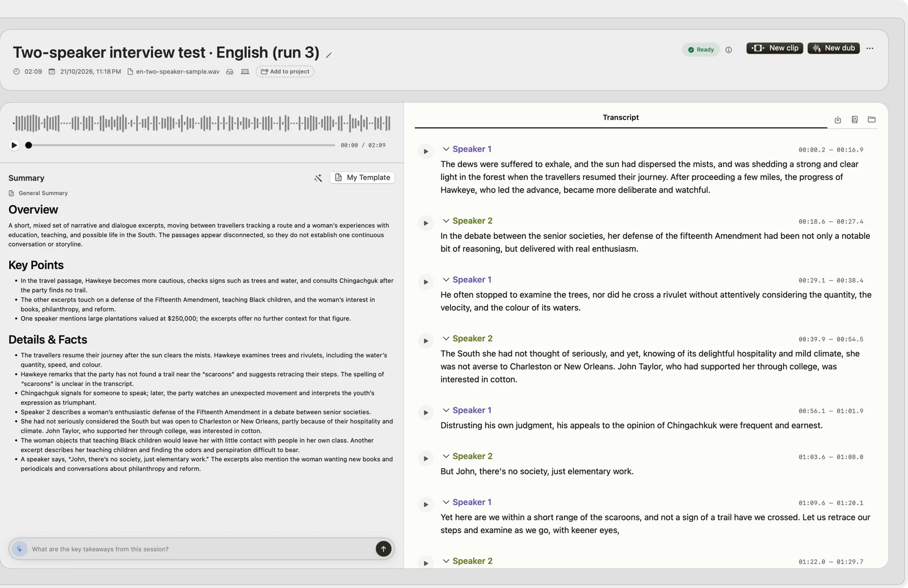Play Speaker 1 segment starting 00:00.2
This screenshot has height=588, width=908.
426,152
